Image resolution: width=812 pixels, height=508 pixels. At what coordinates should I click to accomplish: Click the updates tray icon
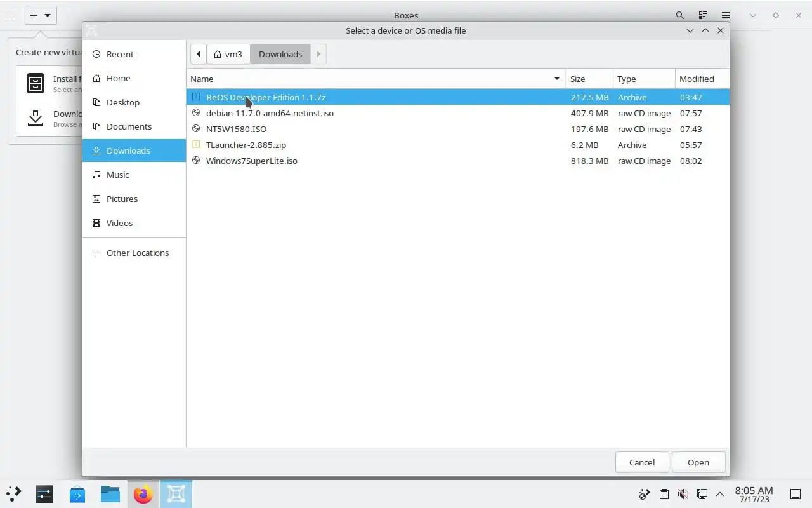click(x=645, y=494)
